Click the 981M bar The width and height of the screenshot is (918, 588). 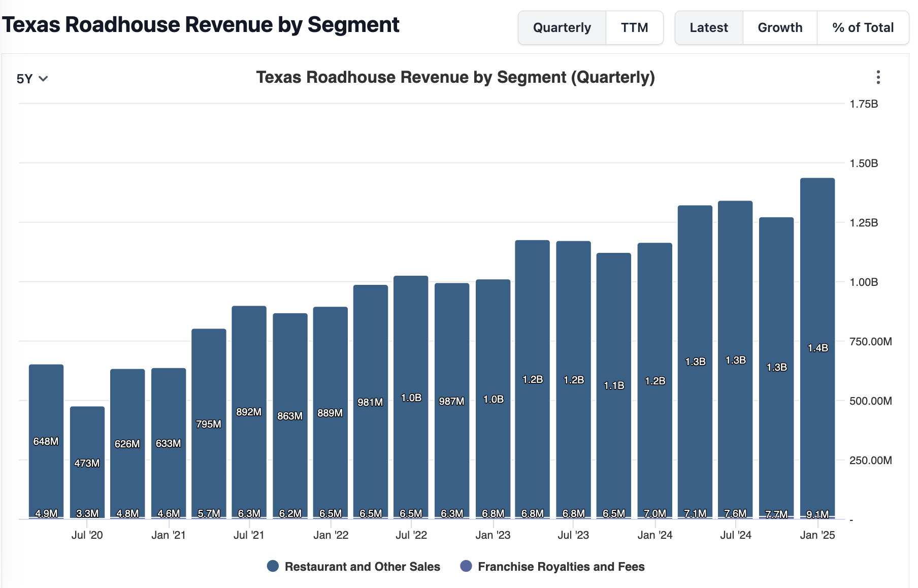pos(370,401)
